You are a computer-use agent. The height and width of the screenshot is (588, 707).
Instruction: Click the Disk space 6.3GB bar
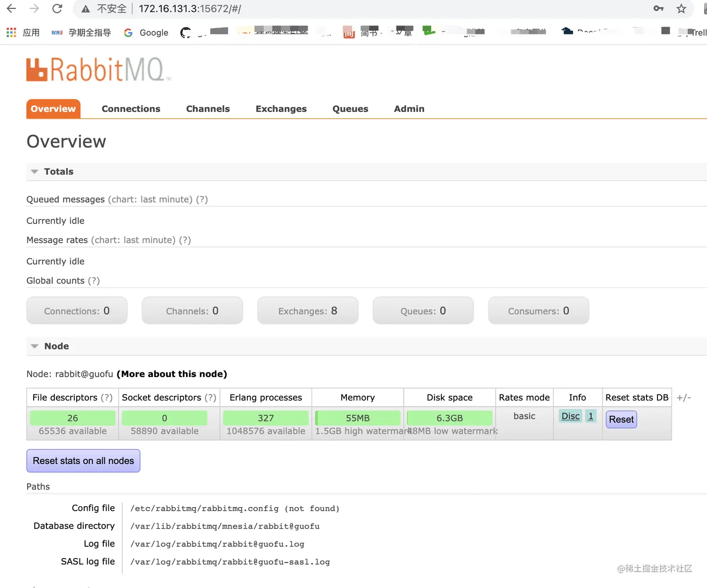[x=449, y=418]
